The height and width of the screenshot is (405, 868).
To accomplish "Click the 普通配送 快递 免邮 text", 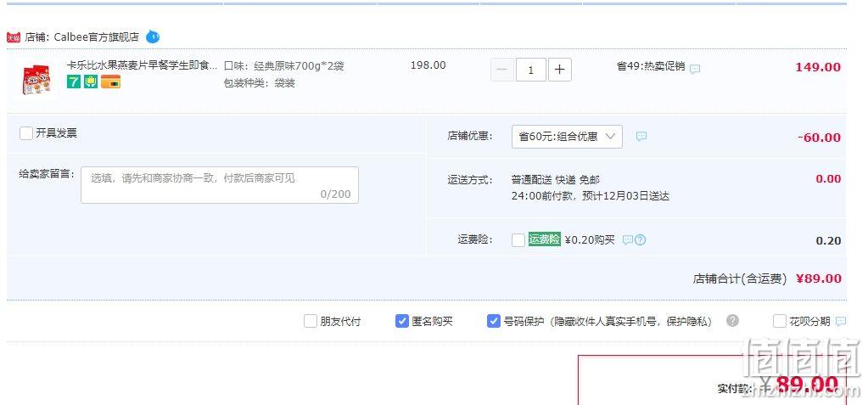I will click(x=556, y=180).
